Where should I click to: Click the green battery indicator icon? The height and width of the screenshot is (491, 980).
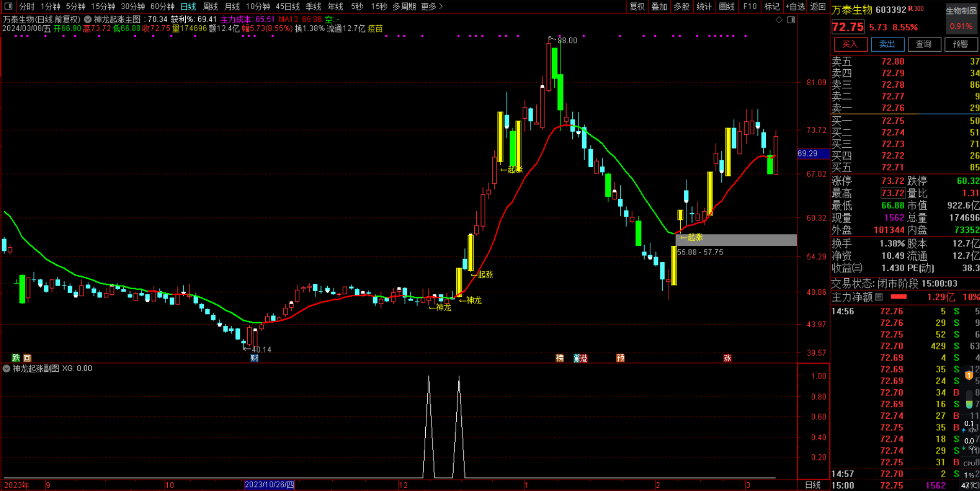(x=969, y=399)
